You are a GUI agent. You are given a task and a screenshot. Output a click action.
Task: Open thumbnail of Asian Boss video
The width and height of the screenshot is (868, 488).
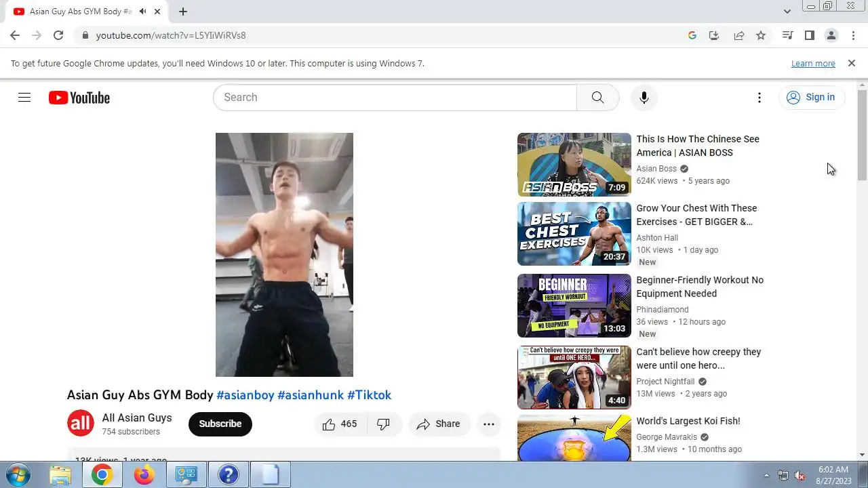[x=574, y=165]
